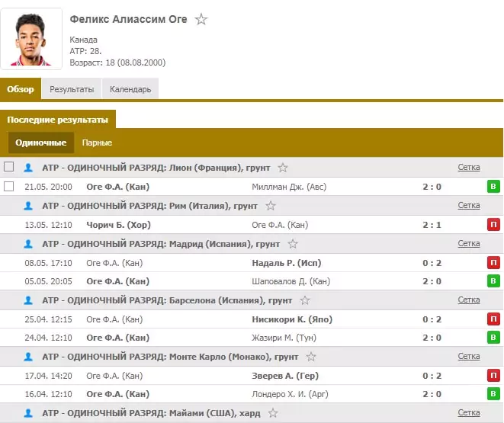Open Сетка link for Барселона tournament

point(469,300)
